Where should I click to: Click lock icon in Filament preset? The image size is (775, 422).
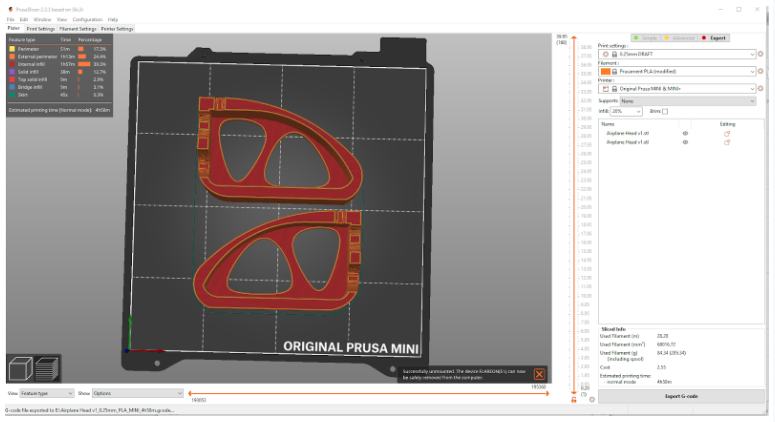point(614,71)
